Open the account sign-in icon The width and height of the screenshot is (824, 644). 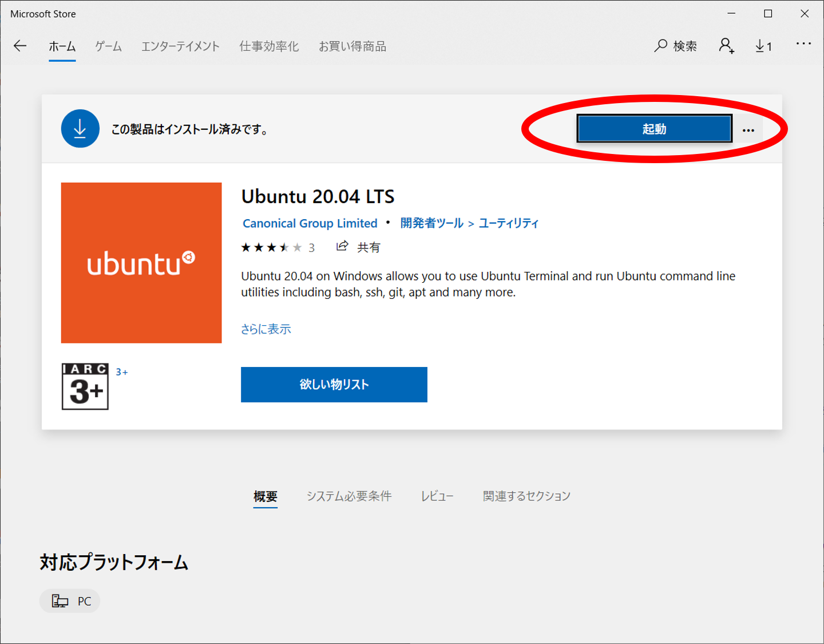727,46
